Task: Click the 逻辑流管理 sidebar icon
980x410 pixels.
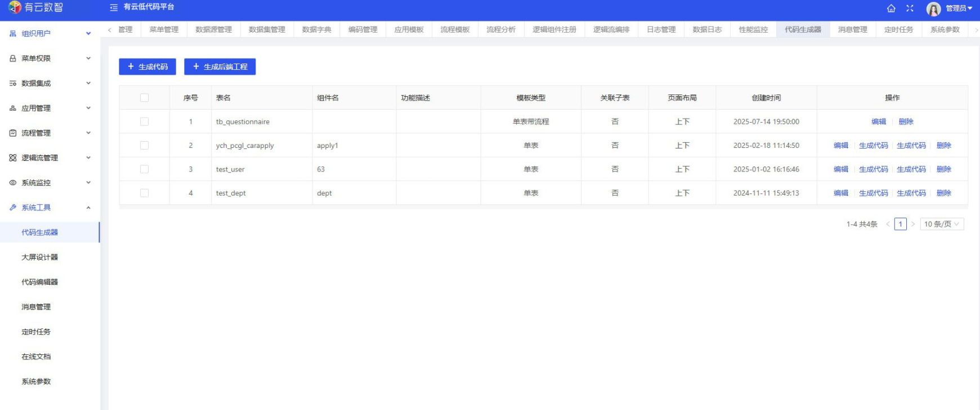Action: pos(13,158)
